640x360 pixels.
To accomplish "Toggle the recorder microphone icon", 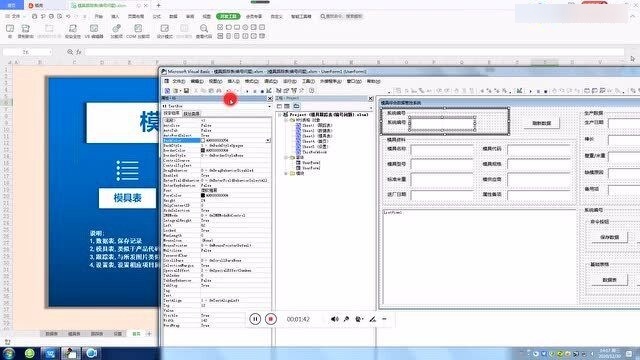I will [x=346, y=319].
